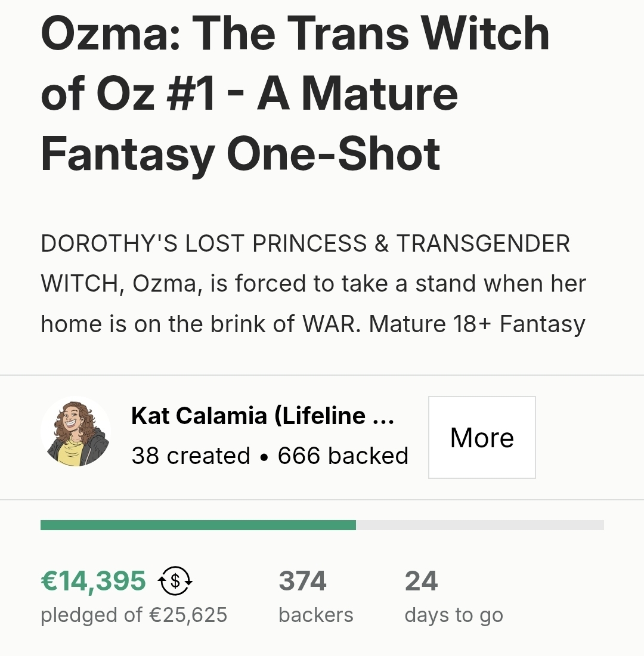Image resolution: width=644 pixels, height=656 pixels.
Task: Click the "of Oz #1 - A Mature" title line
Action: pyautogui.click(x=249, y=94)
